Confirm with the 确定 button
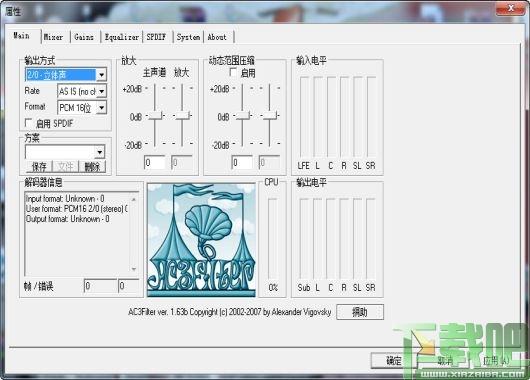The height and width of the screenshot is (380, 530). click(393, 361)
